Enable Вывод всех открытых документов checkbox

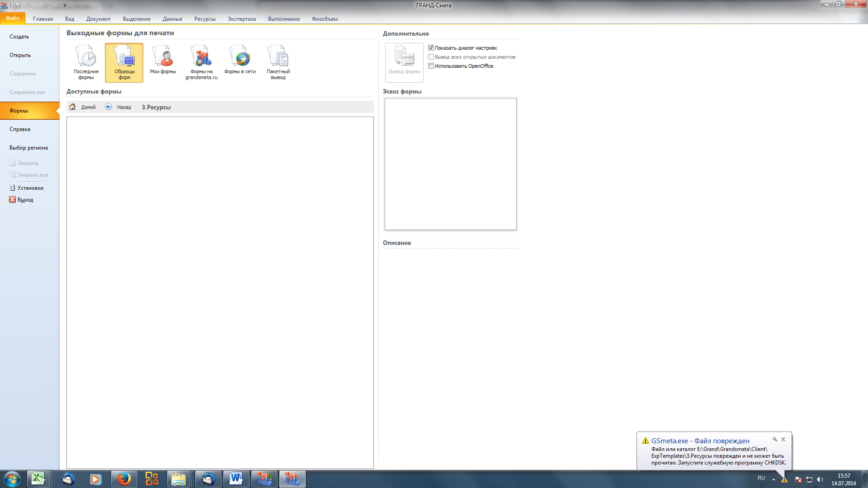tap(431, 57)
